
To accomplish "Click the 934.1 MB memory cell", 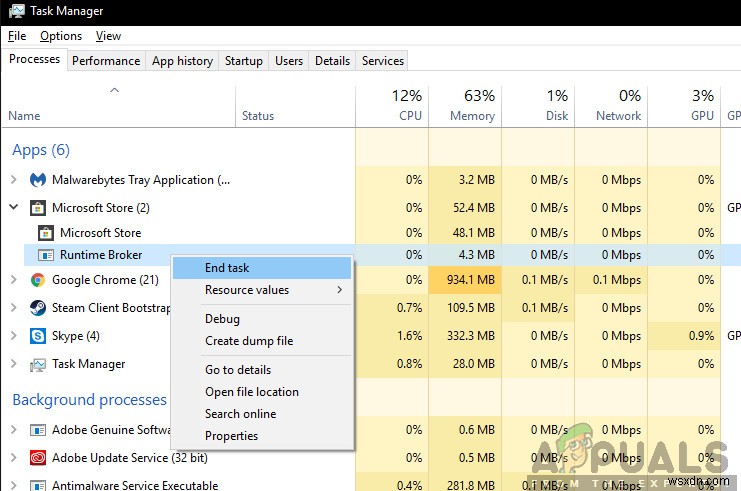I will (465, 280).
